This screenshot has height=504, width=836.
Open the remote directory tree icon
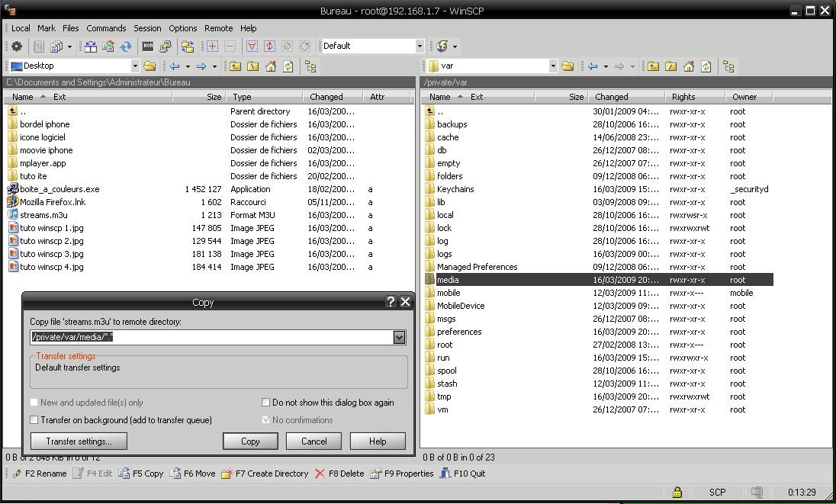point(728,66)
